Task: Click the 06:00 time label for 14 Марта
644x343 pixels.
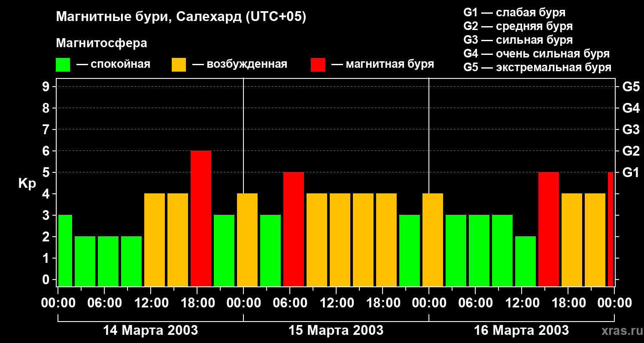Action: (104, 303)
